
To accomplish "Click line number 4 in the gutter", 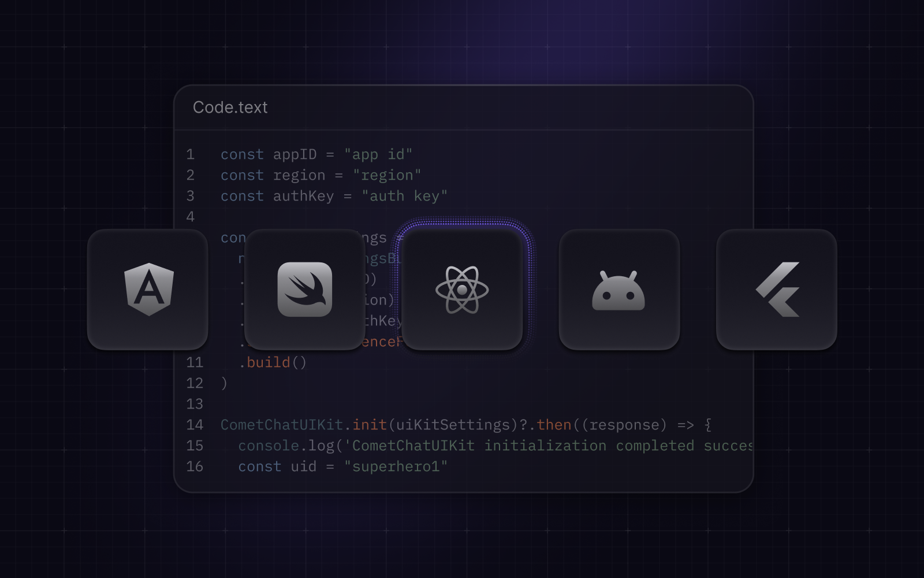I will 191,217.
